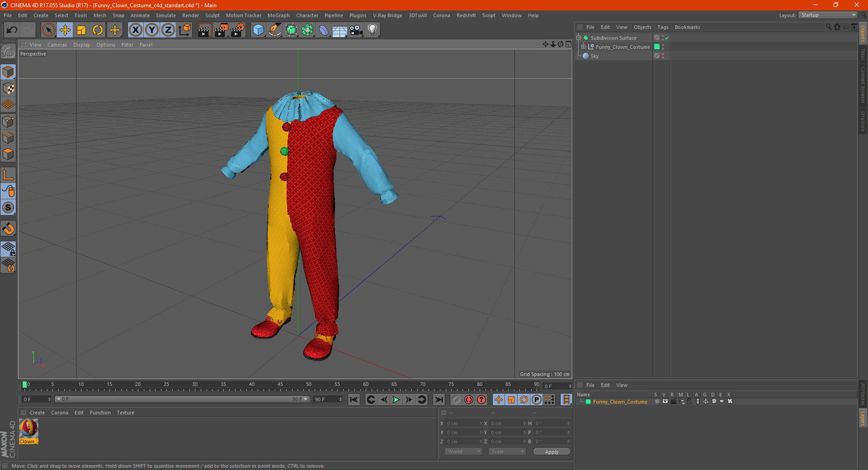
Task: Open the Scale mode dropdown
Action: (x=507, y=451)
